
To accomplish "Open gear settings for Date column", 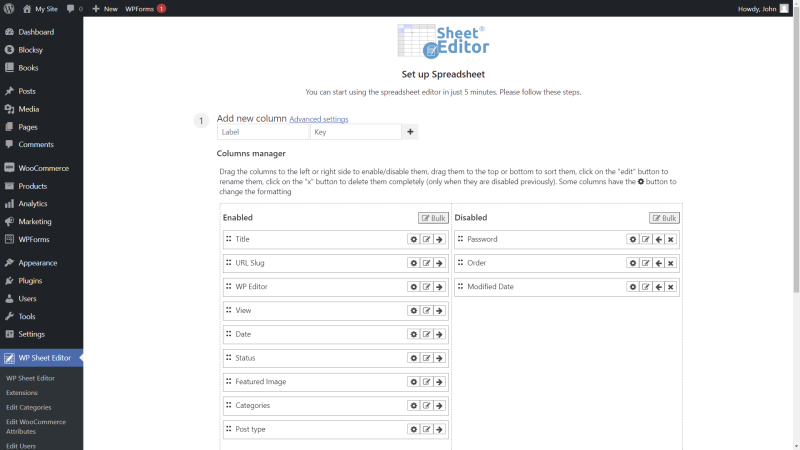I will (414, 334).
